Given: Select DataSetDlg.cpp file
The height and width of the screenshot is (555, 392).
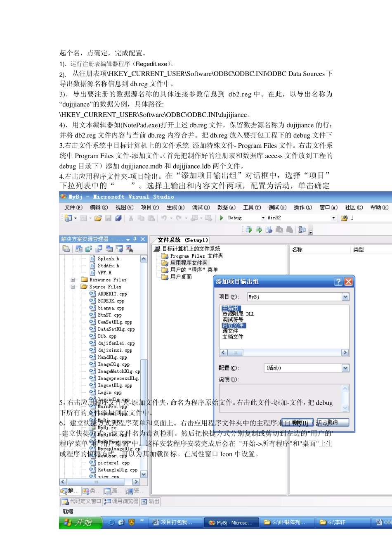Looking at the screenshot, I should tap(116, 329).
